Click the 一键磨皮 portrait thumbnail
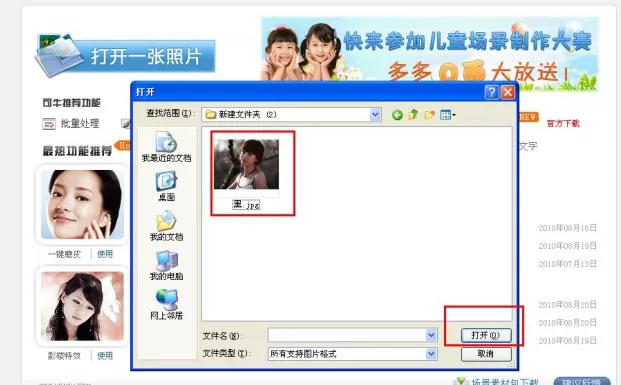The width and height of the screenshot is (621, 385). [82, 204]
